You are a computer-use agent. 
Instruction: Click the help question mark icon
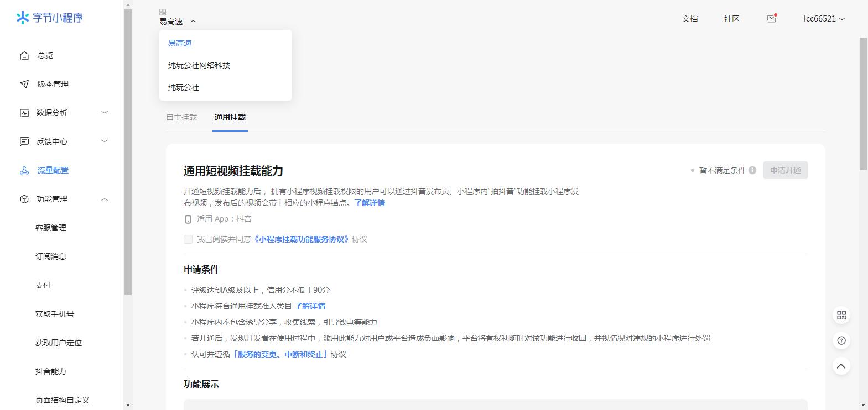(841, 340)
